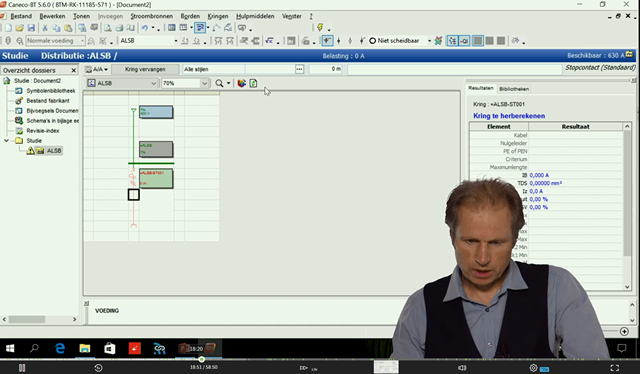Viewport: 640px width, 374px height.
Task: Toggle the -QI label display button
Action: pos(464,40)
